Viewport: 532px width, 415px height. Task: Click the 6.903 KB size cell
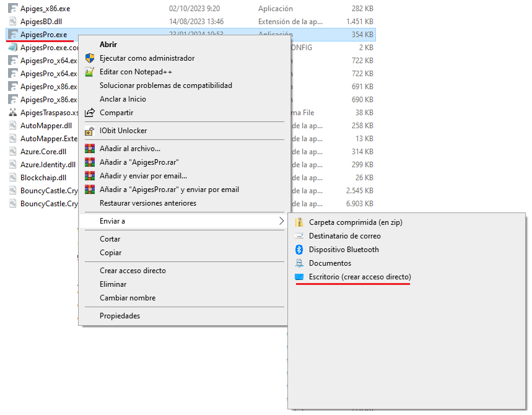point(360,204)
